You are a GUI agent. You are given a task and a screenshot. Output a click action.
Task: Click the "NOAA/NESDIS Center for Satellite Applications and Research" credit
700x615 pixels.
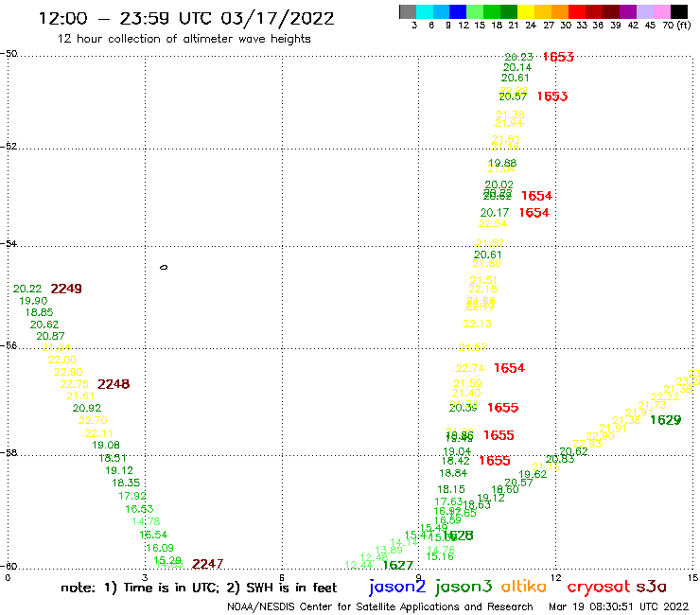pyautogui.click(x=380, y=607)
